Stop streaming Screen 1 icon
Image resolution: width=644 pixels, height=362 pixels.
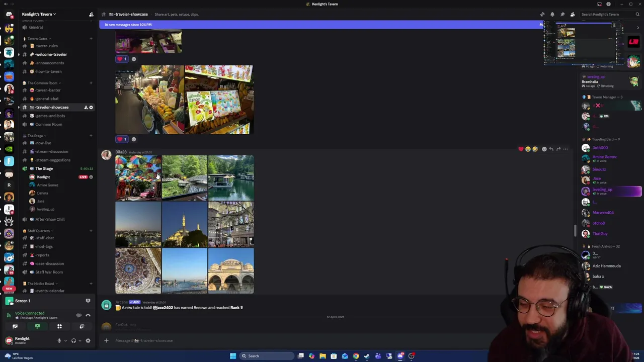click(88, 301)
